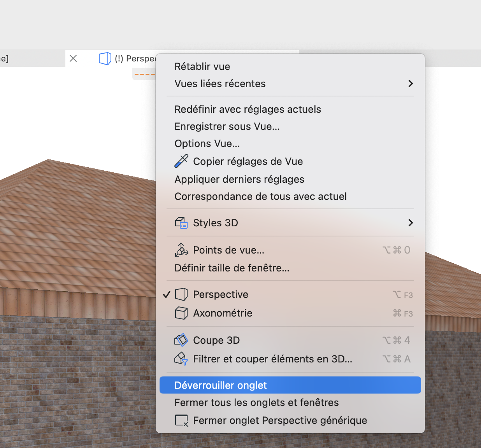The width and height of the screenshot is (481, 448).
Task: Expand the Vues liées récentes submenu arrow
Action: coord(410,84)
